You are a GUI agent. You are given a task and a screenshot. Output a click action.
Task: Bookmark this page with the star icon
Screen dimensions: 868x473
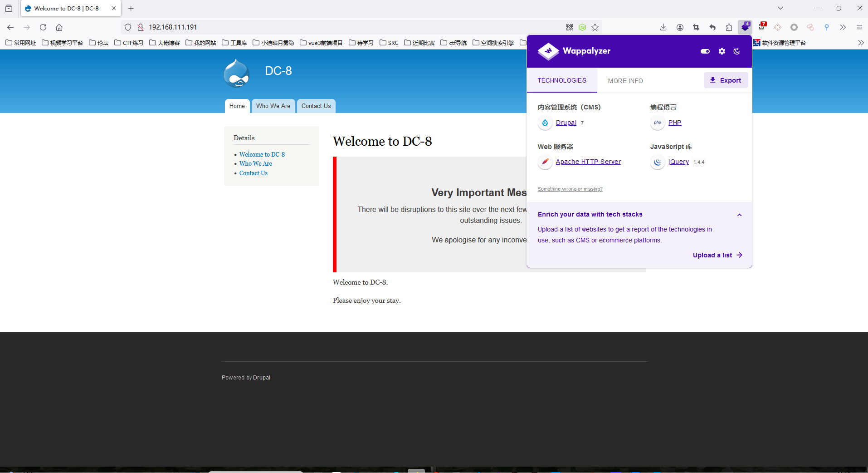pyautogui.click(x=595, y=27)
